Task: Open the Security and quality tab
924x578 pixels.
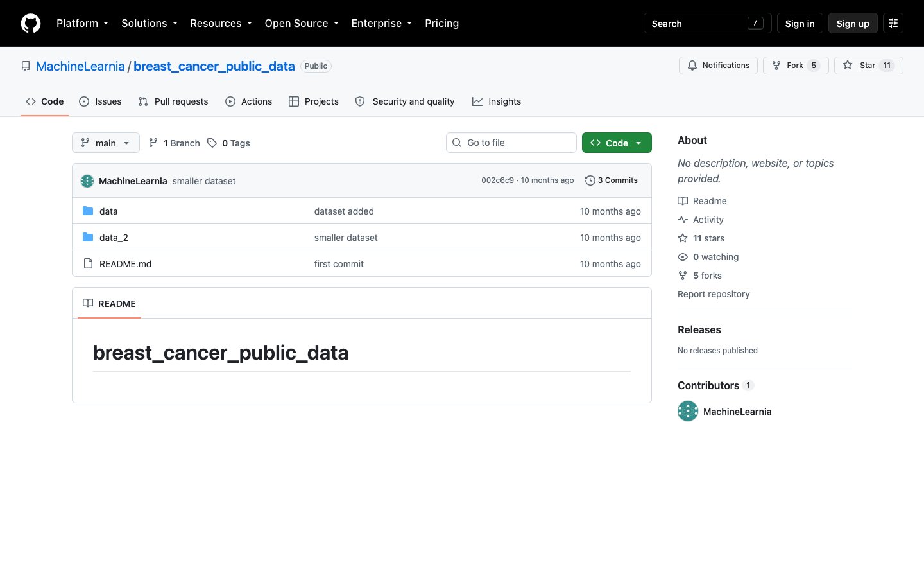Action: pos(405,101)
